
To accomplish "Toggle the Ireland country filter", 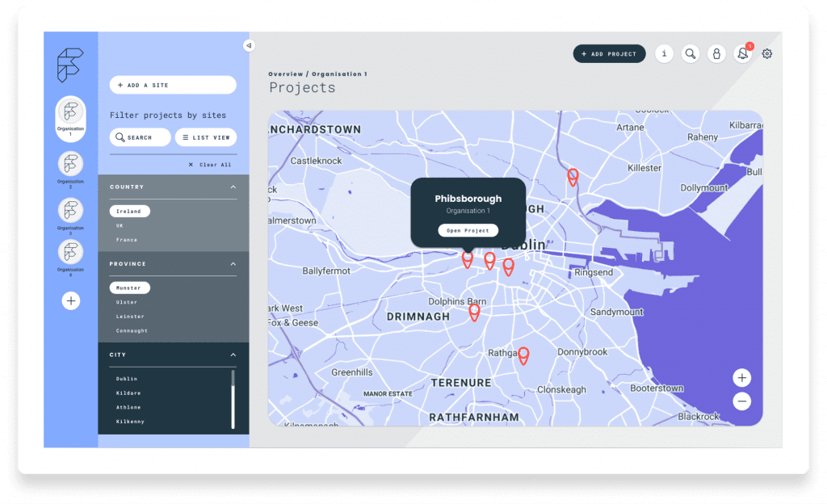I will pyautogui.click(x=130, y=211).
